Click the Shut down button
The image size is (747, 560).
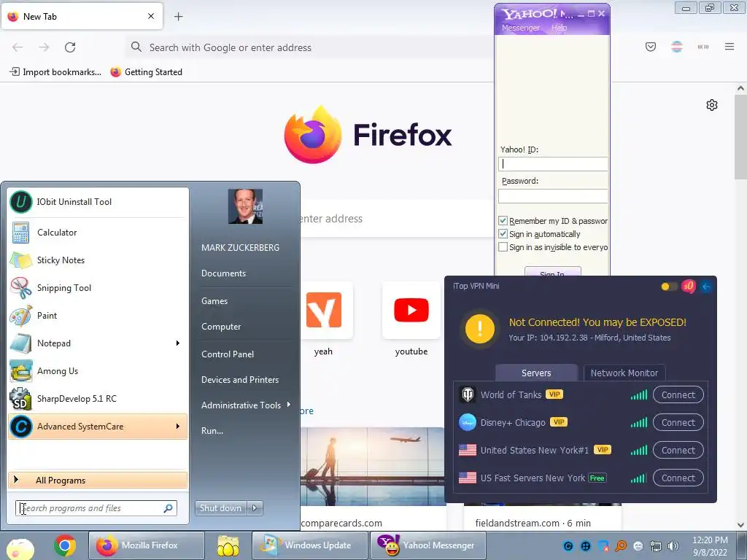[220, 508]
